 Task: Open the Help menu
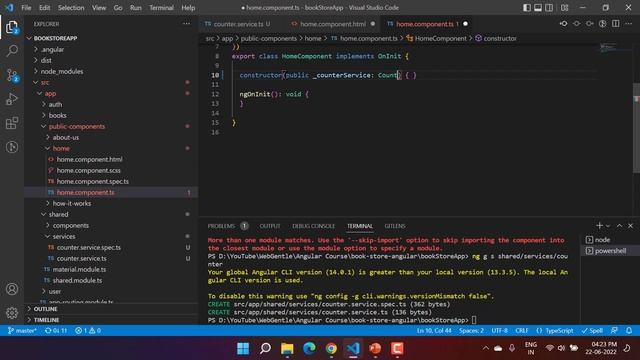point(188,8)
